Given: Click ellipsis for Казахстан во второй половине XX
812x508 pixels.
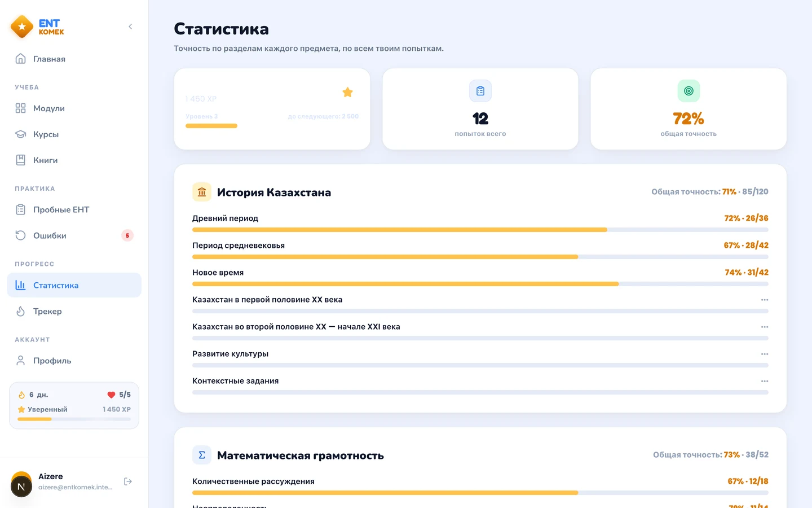Looking at the screenshot, I should point(765,327).
